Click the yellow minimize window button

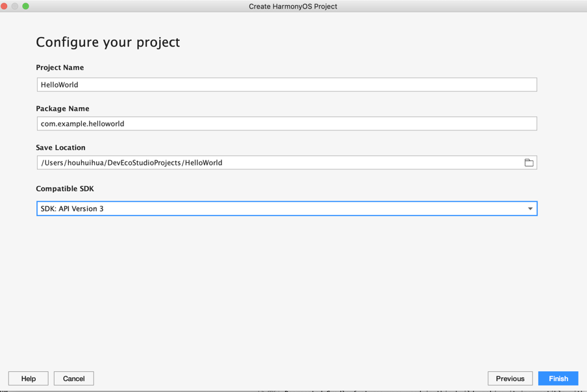click(15, 6)
